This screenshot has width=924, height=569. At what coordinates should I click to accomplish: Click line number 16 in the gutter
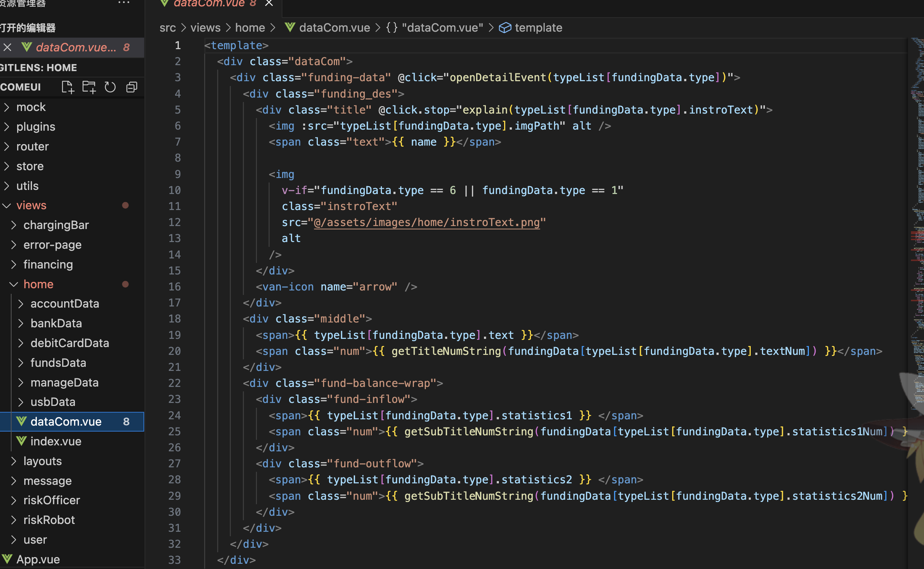(174, 287)
